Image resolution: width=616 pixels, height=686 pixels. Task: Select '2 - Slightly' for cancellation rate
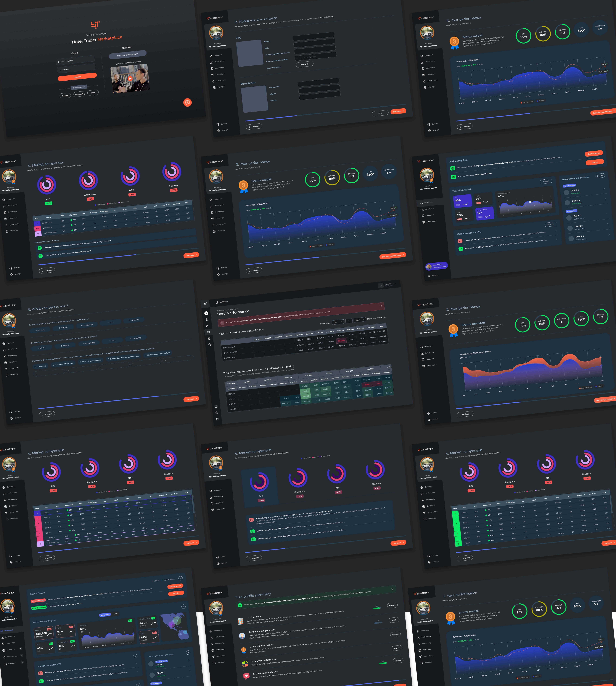click(65, 346)
